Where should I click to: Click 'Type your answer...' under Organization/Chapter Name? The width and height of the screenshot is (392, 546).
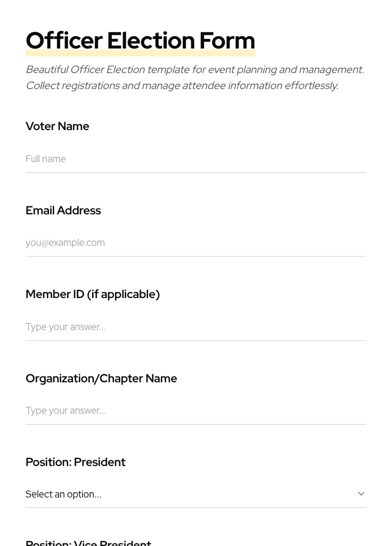pos(66,411)
